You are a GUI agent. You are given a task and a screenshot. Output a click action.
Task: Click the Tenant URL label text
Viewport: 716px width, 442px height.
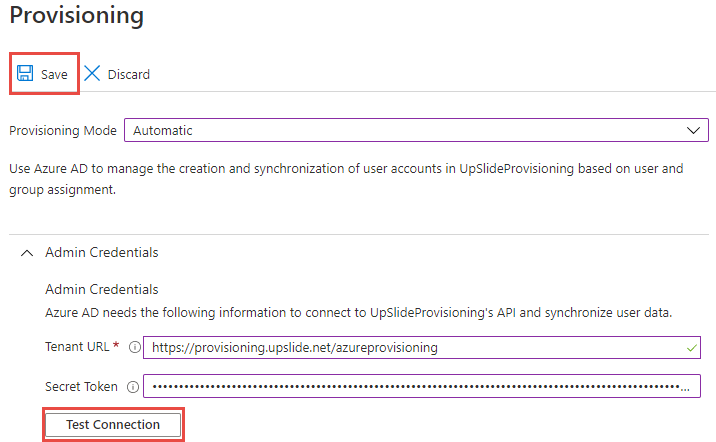click(x=77, y=347)
